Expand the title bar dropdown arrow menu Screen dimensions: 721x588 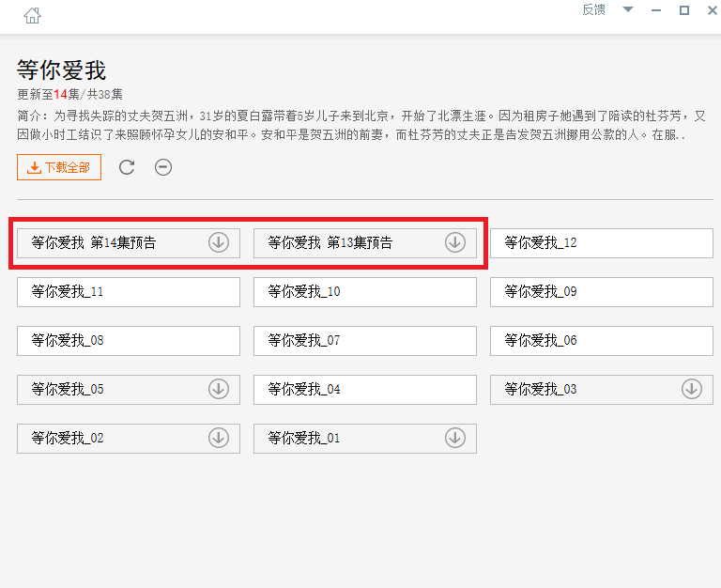[x=628, y=9]
